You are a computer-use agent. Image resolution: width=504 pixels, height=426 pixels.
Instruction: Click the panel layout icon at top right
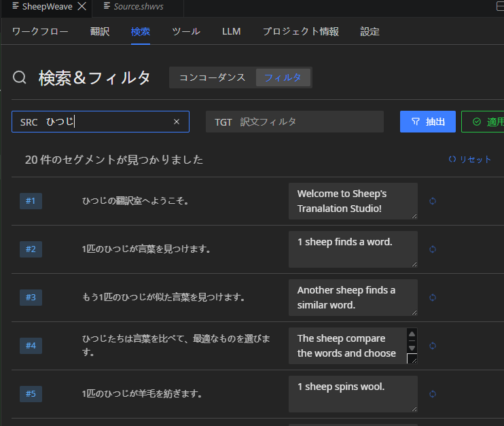click(x=500, y=6)
